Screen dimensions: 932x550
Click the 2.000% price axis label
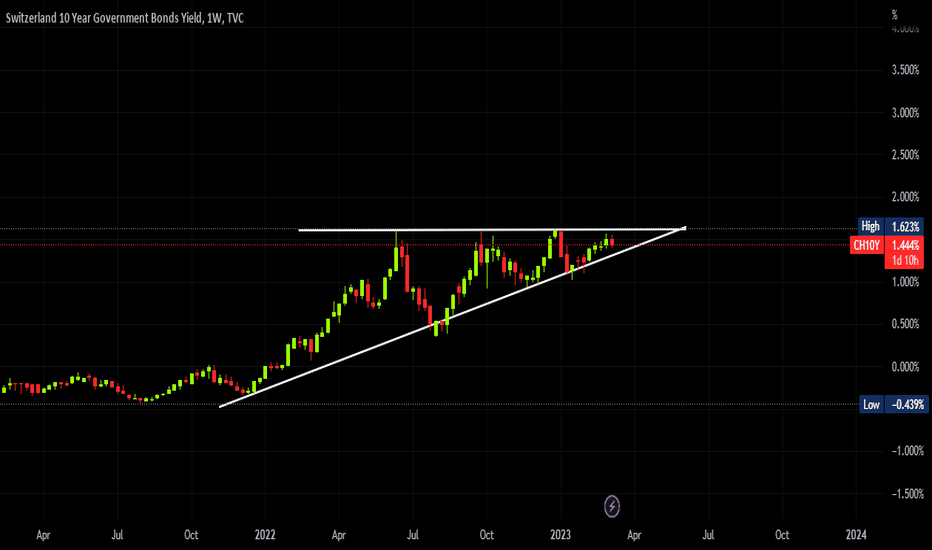click(905, 197)
